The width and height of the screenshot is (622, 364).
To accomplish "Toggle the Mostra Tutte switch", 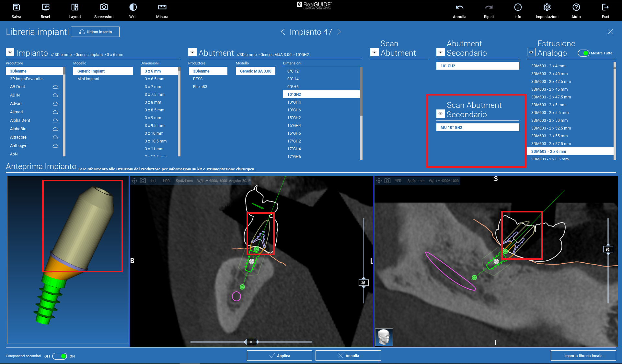I will pos(583,53).
